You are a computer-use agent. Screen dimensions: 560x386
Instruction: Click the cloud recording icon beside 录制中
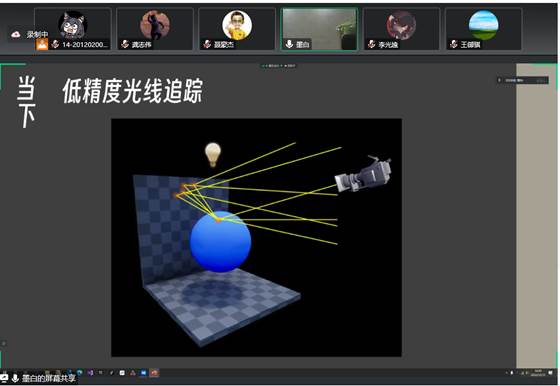pyautogui.click(x=15, y=34)
